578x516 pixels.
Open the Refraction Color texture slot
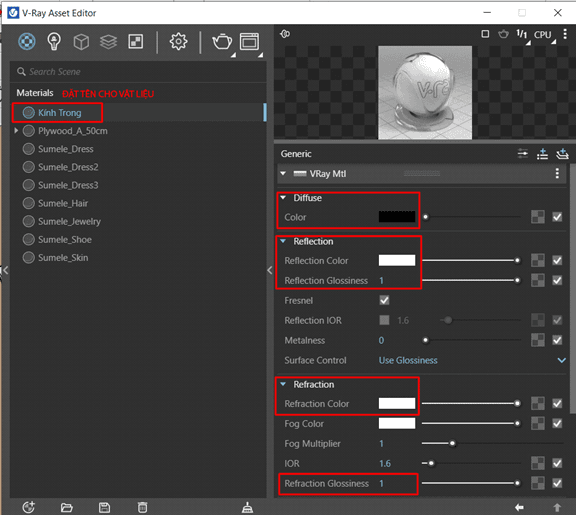[538, 404]
